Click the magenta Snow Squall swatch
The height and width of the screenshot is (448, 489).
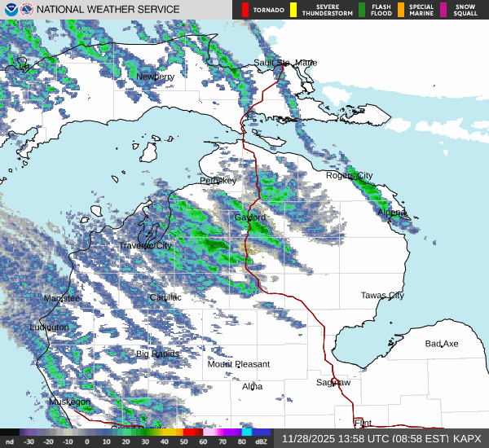point(443,10)
